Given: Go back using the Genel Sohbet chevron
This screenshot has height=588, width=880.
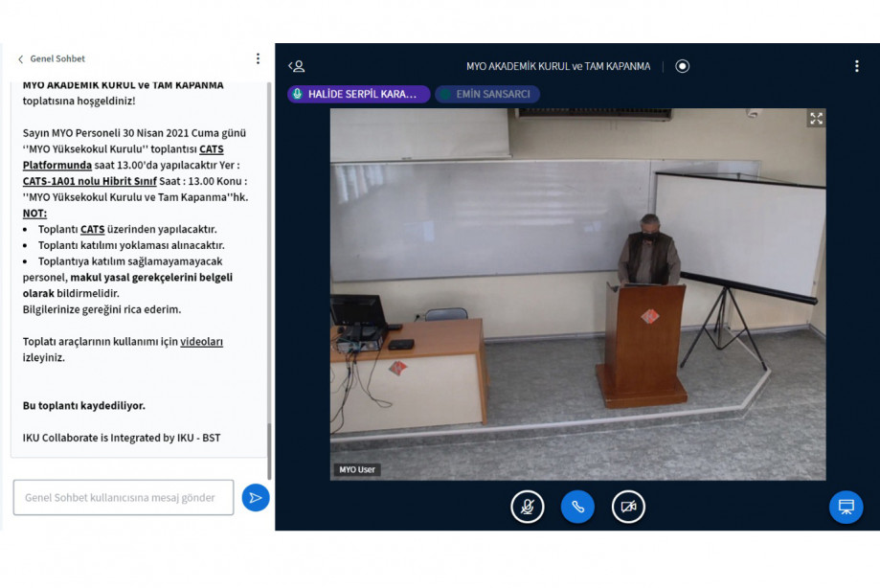Looking at the screenshot, I should pyautogui.click(x=21, y=59).
